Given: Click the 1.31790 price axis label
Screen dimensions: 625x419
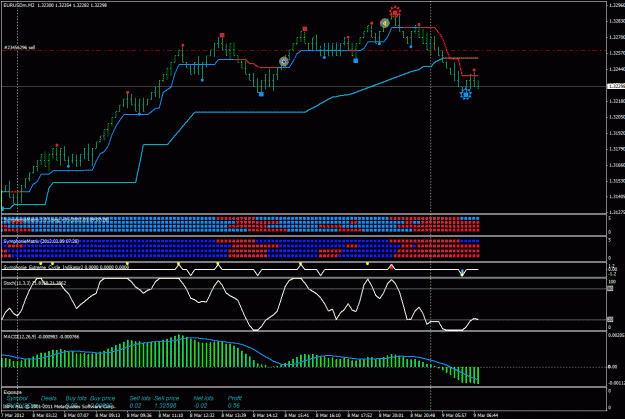Looking at the screenshot, I should [x=616, y=149].
